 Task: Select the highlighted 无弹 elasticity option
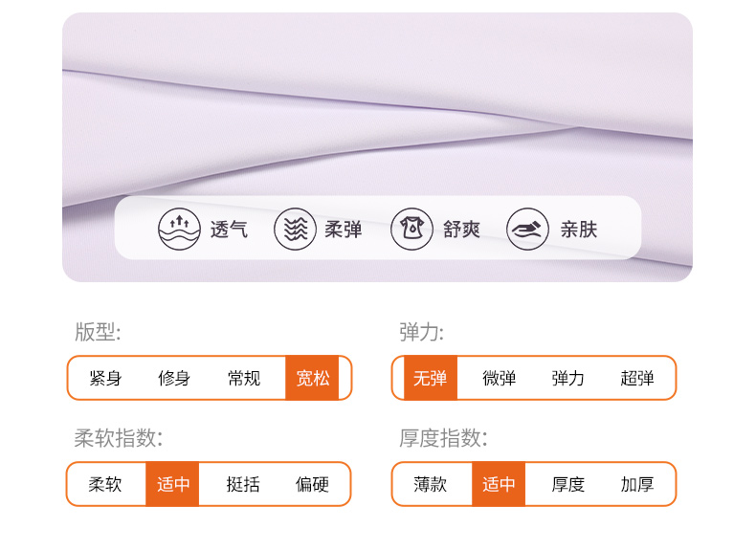431,378
